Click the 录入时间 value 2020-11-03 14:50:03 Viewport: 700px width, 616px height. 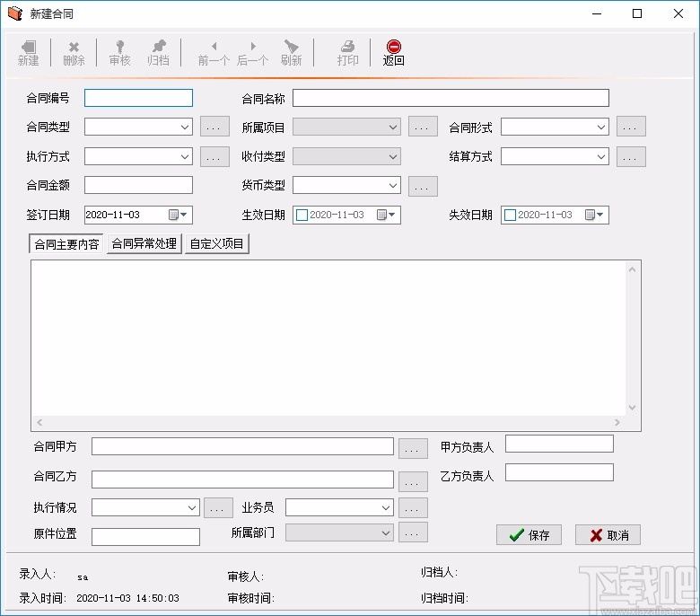(127, 598)
